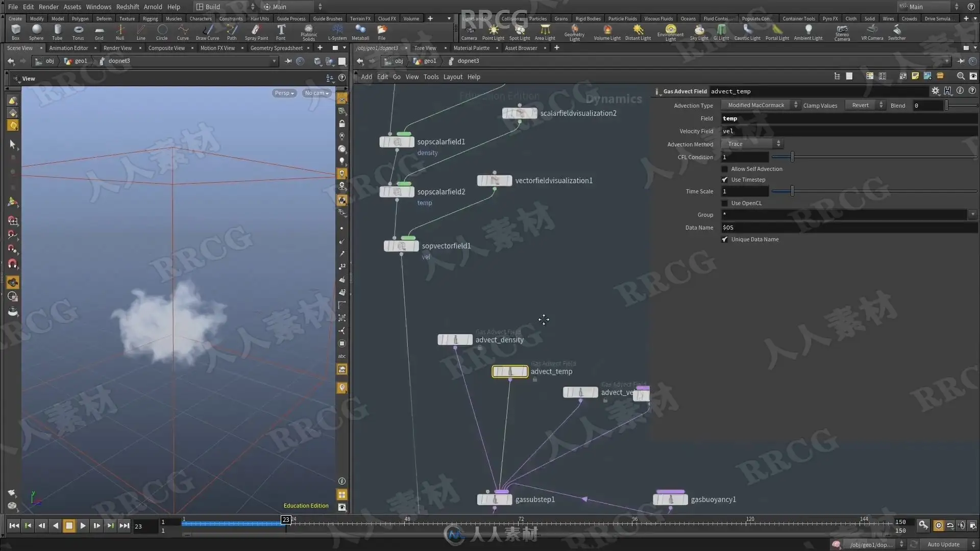Viewport: 980px width, 551px height.
Task: Select the Draw Curve shelf tool
Action: (x=208, y=32)
